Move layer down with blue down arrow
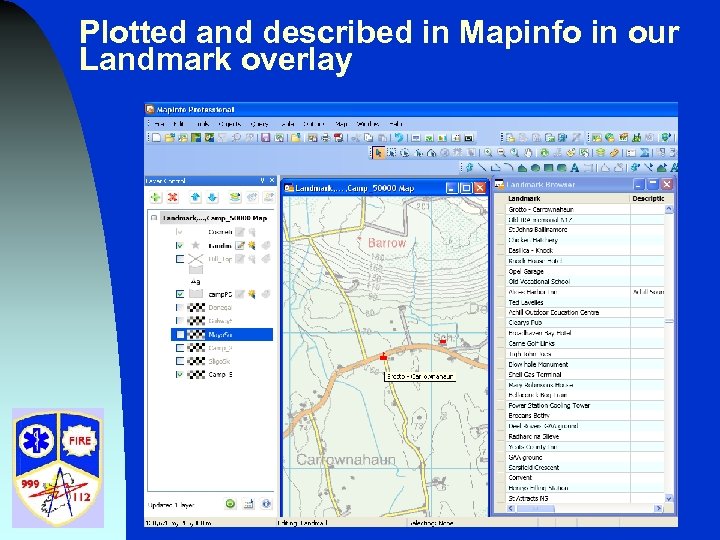The width and height of the screenshot is (720, 540). tap(212, 198)
